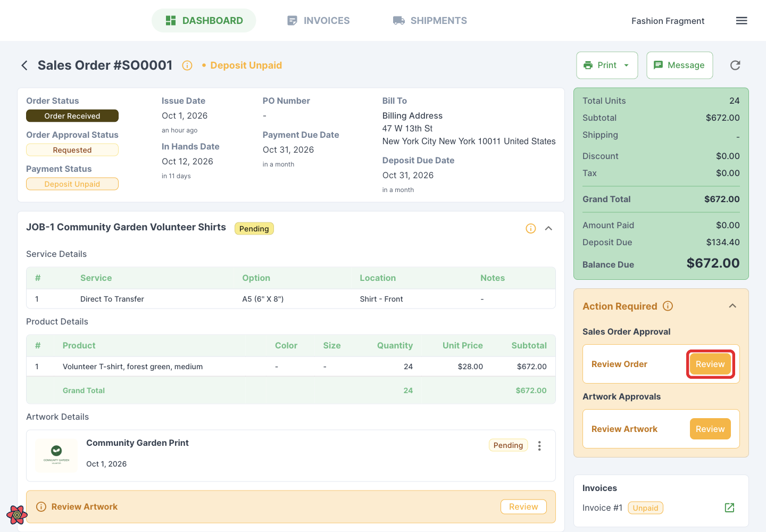Image resolution: width=766 pixels, height=532 pixels.
Task: Click the Requested approval status badge
Action: [72, 150]
